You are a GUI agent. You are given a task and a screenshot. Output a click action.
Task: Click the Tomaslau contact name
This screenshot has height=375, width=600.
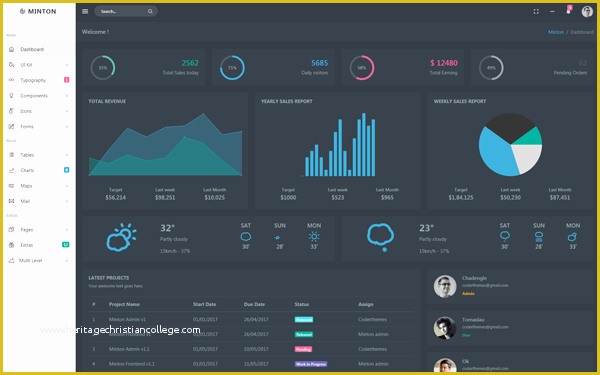(473, 320)
